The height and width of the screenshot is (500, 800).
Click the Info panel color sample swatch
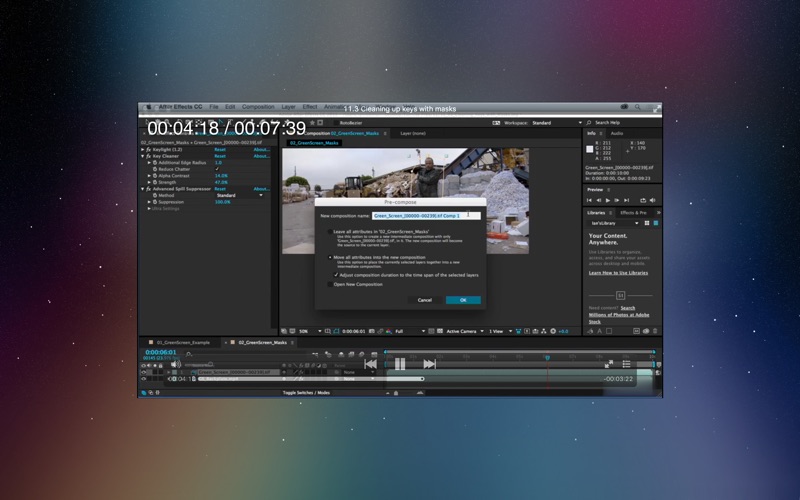click(590, 149)
